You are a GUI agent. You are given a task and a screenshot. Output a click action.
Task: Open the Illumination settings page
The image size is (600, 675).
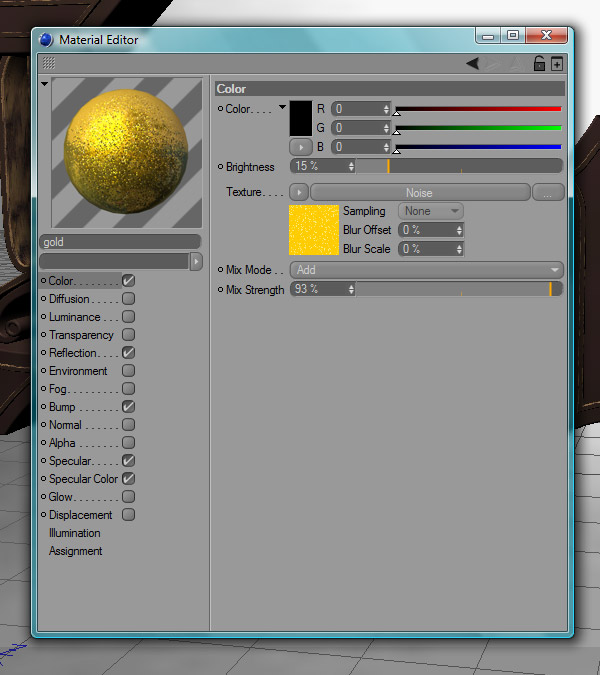(x=74, y=533)
